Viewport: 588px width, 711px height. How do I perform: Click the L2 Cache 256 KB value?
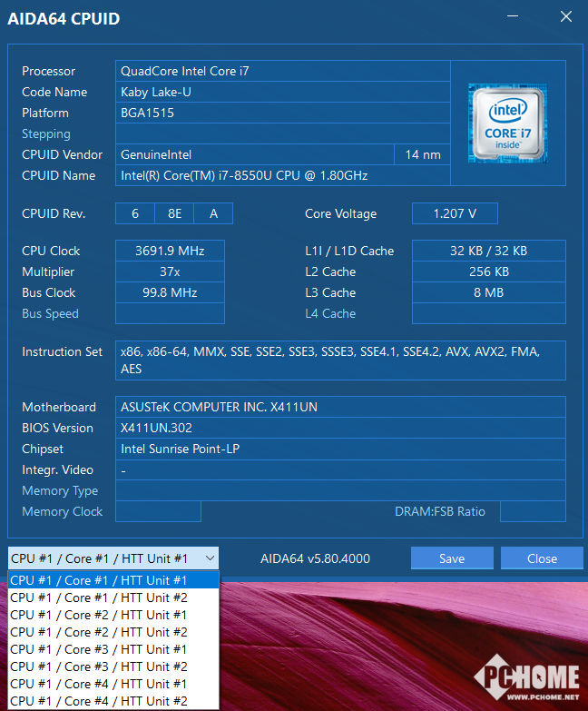pos(489,272)
